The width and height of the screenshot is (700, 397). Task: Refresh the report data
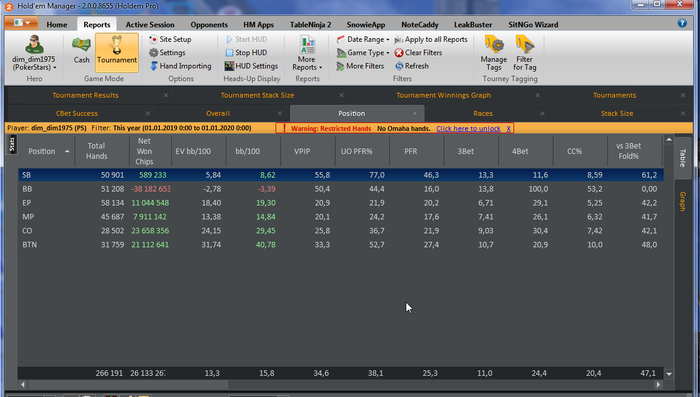[412, 66]
